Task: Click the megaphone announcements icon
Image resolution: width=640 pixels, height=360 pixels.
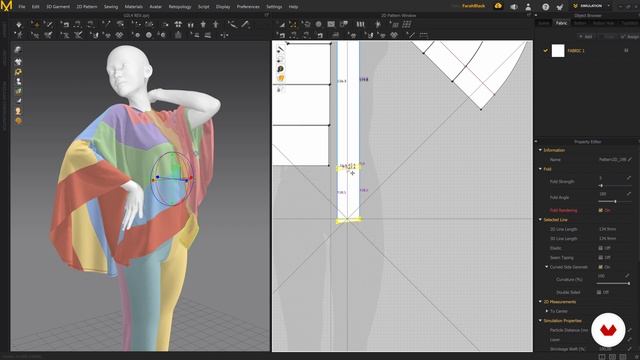Action: [514, 7]
